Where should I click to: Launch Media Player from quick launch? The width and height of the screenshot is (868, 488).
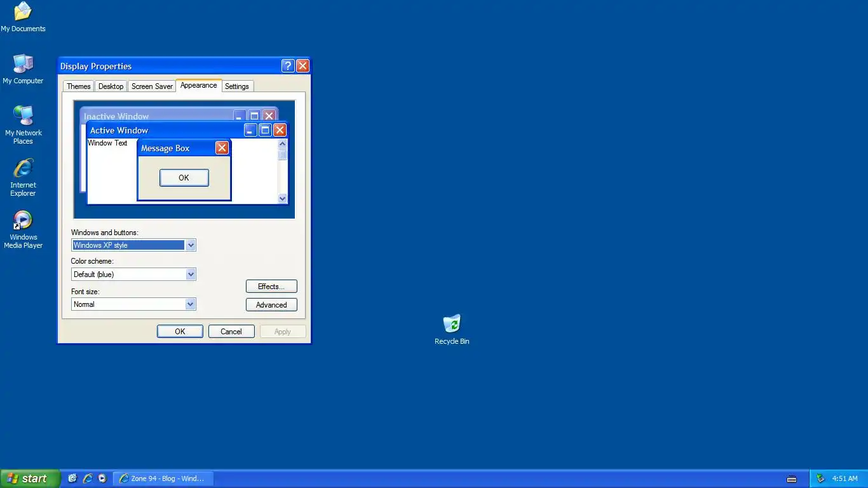(102, 478)
